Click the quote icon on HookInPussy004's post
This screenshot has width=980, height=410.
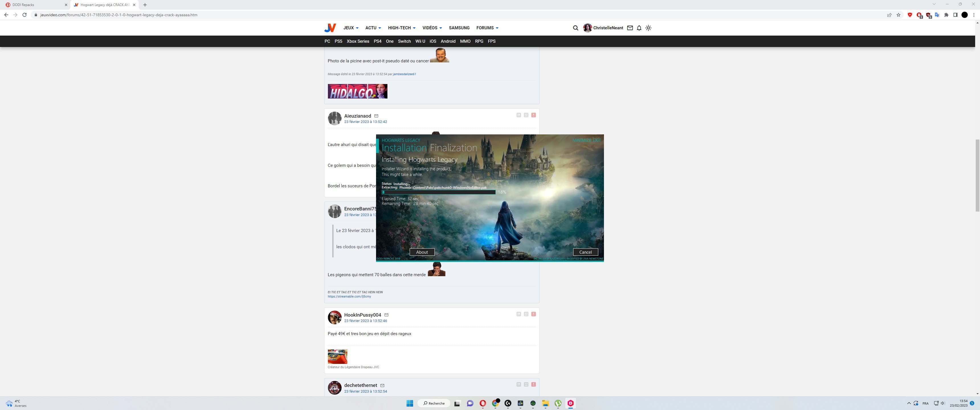coord(518,314)
